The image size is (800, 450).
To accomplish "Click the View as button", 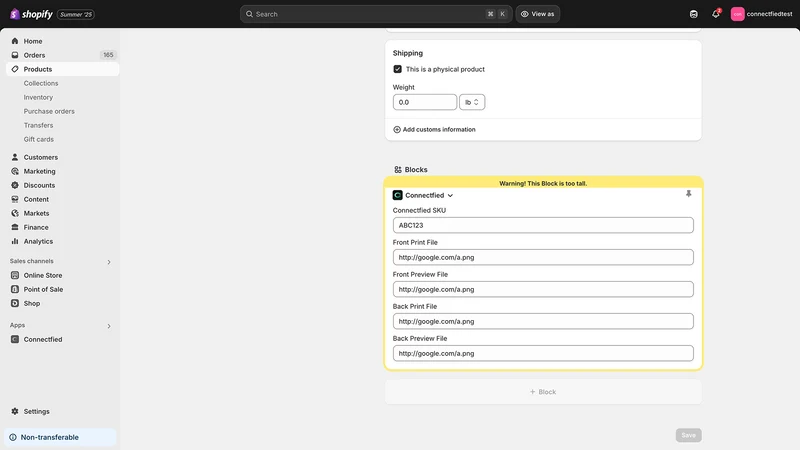I will [x=537, y=14].
